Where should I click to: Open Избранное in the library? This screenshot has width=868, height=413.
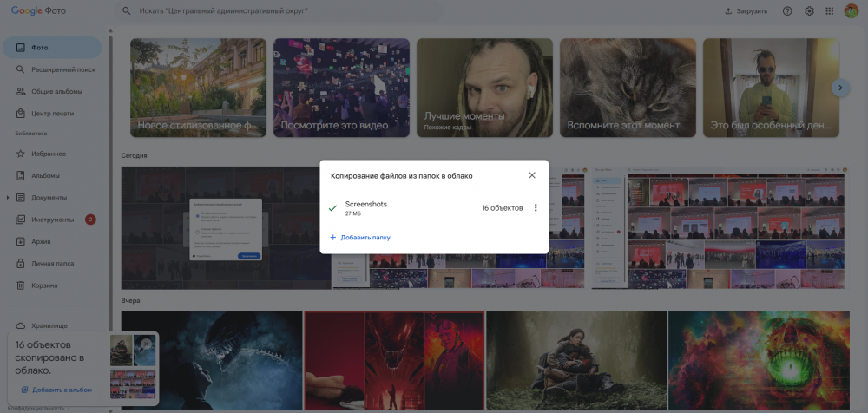(52, 154)
